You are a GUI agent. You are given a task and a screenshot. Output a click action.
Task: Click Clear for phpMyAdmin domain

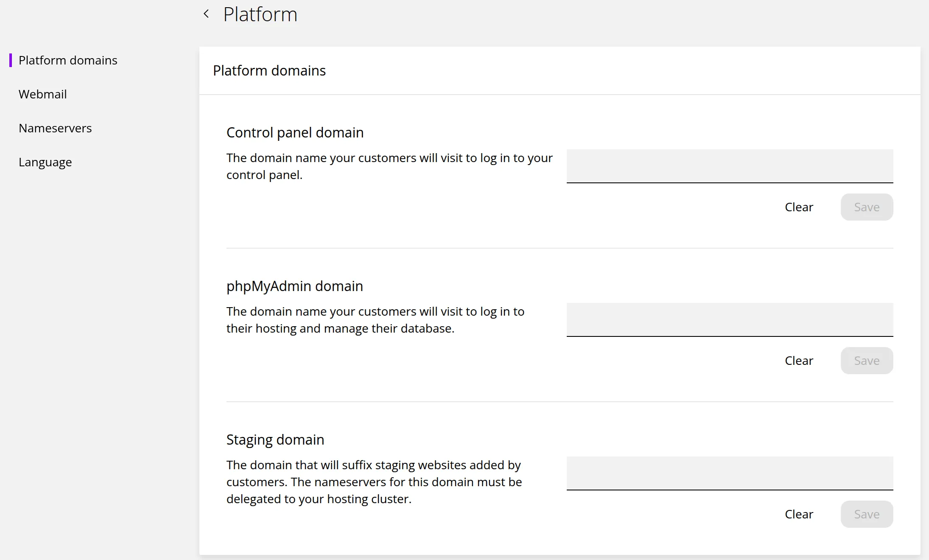click(x=799, y=361)
